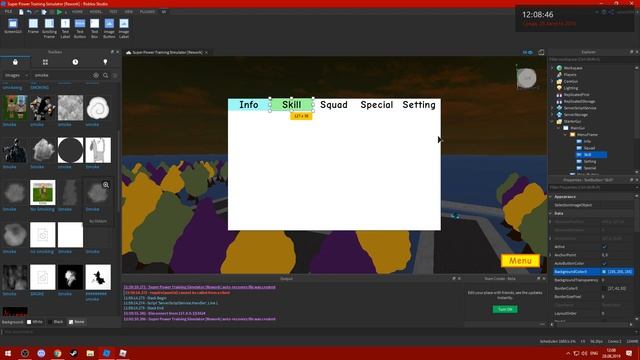Select the Lighting service in Explorer
The image size is (640, 360).
pyautogui.click(x=571, y=88)
